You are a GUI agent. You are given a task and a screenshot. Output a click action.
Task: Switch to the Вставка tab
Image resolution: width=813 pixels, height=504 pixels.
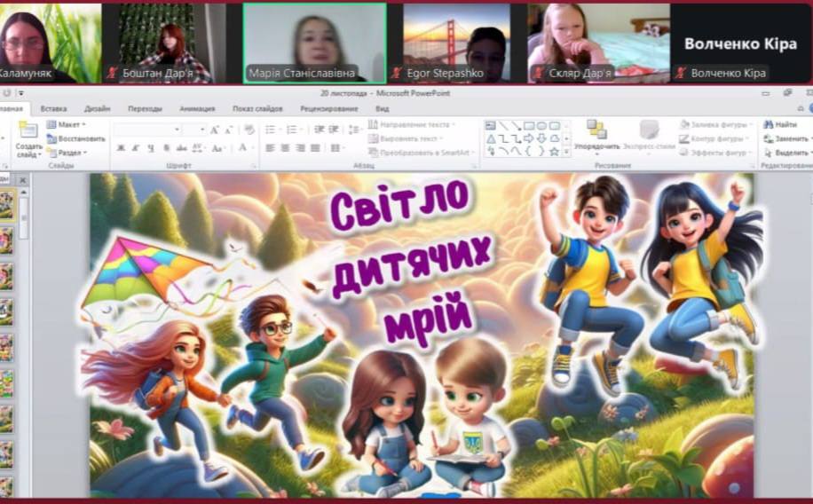point(53,109)
